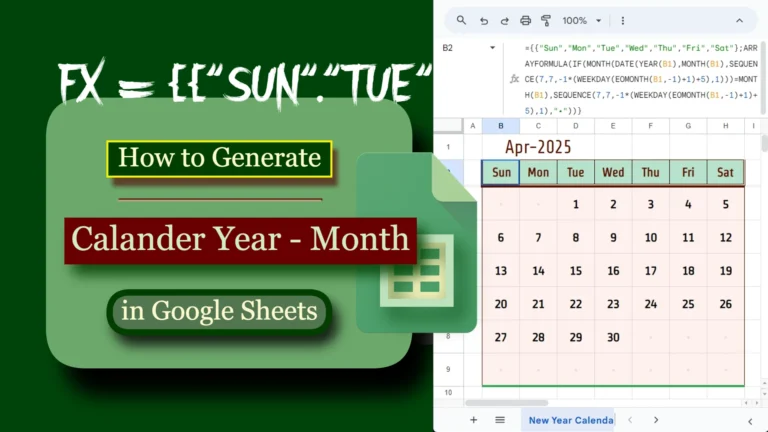Select column E header
The width and height of the screenshot is (768, 432).
[613, 126]
